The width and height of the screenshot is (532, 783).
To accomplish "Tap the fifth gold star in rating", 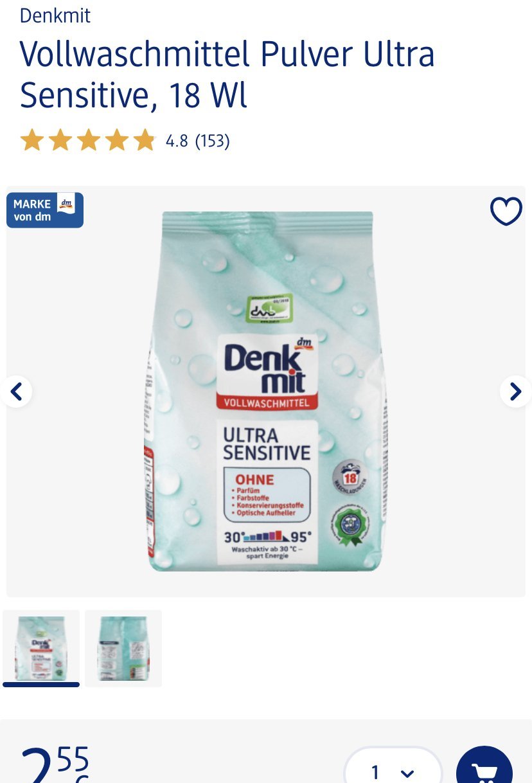I will 145,140.
